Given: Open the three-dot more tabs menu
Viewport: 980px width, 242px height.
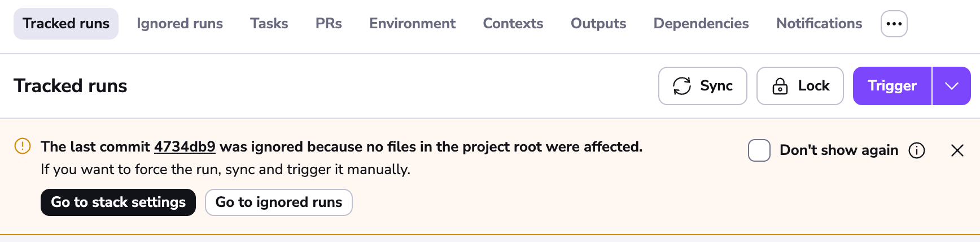Looking at the screenshot, I should click(x=894, y=24).
